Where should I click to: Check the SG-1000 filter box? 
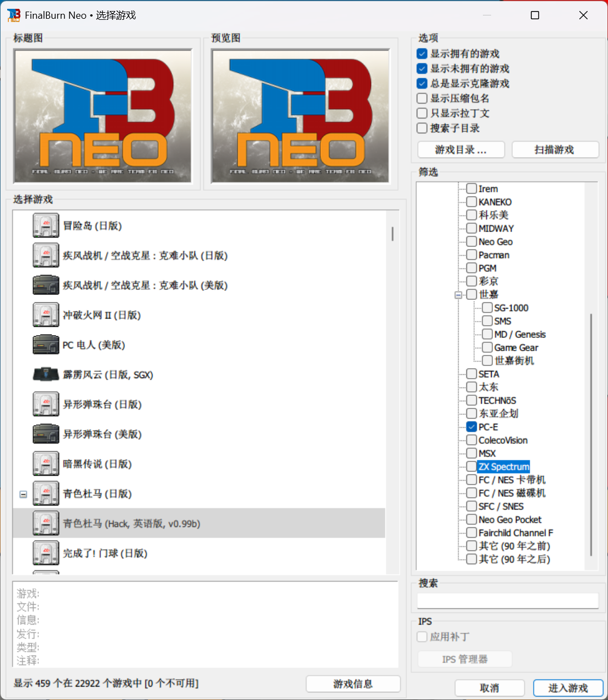(487, 308)
